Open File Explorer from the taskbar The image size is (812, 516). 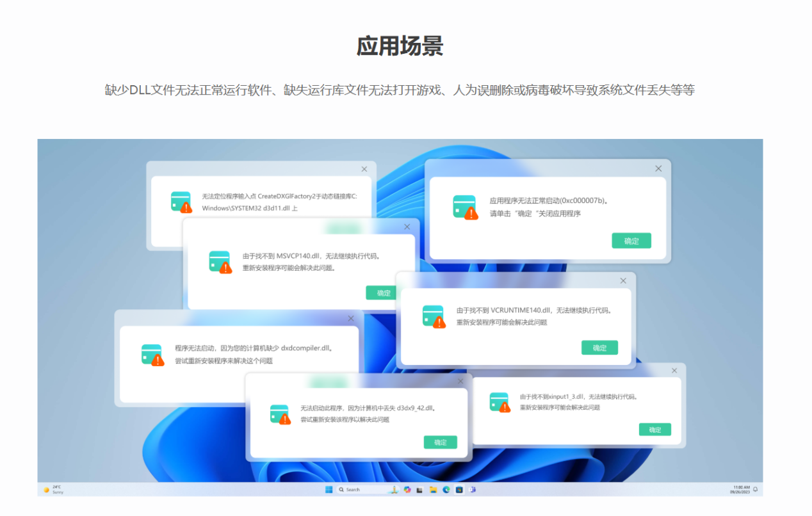point(434,490)
